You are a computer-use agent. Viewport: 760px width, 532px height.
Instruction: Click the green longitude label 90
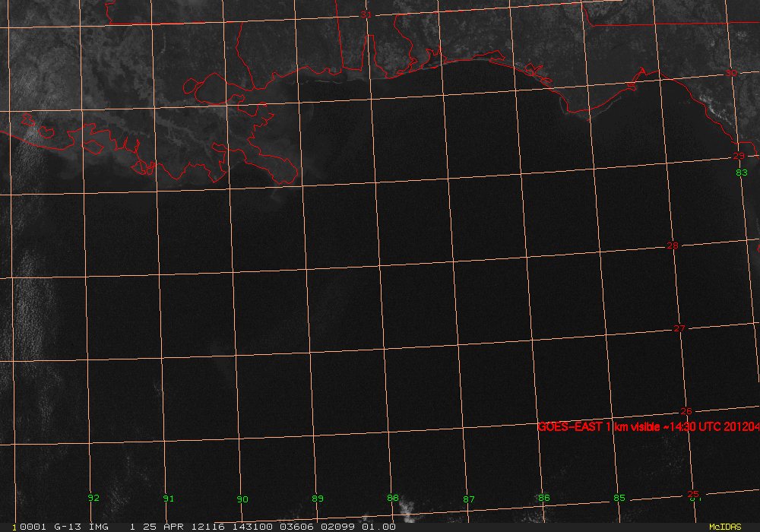(242, 499)
